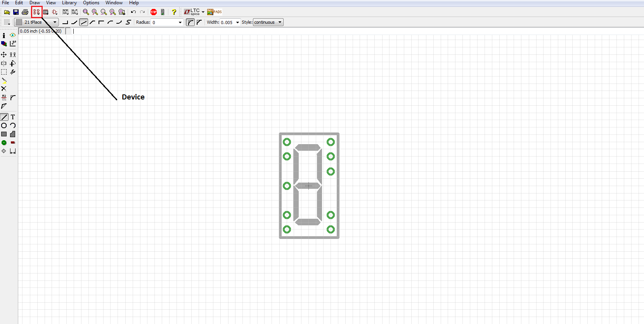This screenshot has height=324, width=644.
Task: Open grid settings with the dotted grid icon
Action: pyautogui.click(x=7, y=22)
